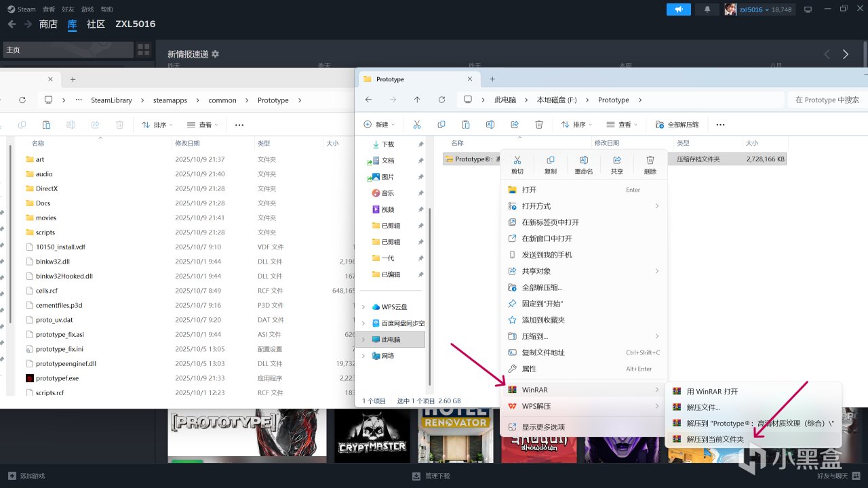Click the 剪切 icon in the context menu
Screen dimensions: 868x488
517,165
